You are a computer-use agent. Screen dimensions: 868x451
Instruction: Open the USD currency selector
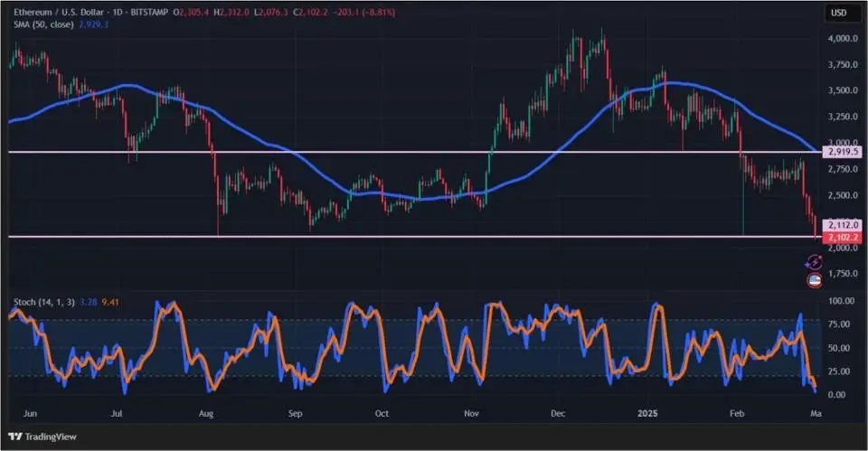(837, 13)
